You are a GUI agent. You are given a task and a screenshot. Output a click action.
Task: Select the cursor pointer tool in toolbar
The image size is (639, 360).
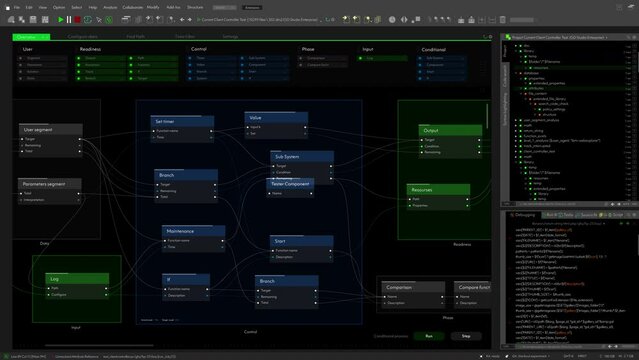click(x=98, y=20)
